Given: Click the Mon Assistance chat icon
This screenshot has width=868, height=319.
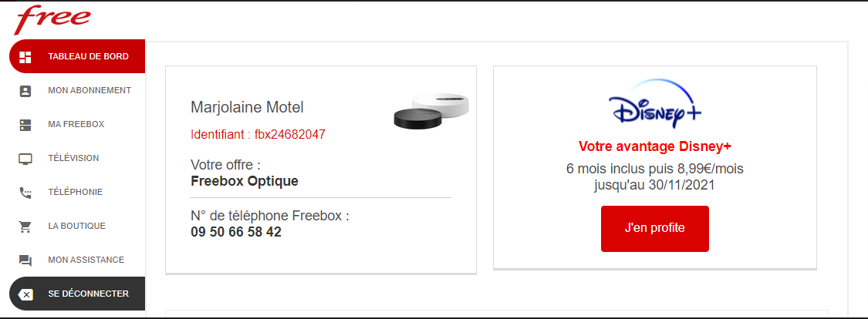Looking at the screenshot, I should click(25, 260).
